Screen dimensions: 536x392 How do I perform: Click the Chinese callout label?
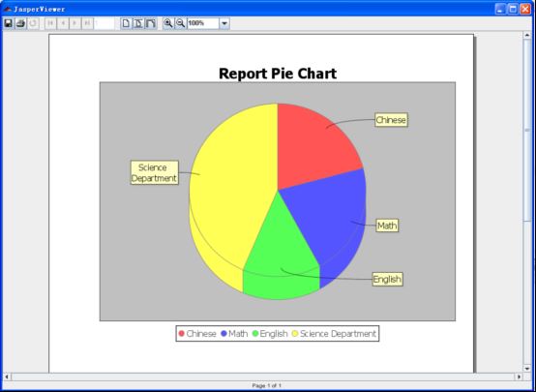click(x=391, y=120)
